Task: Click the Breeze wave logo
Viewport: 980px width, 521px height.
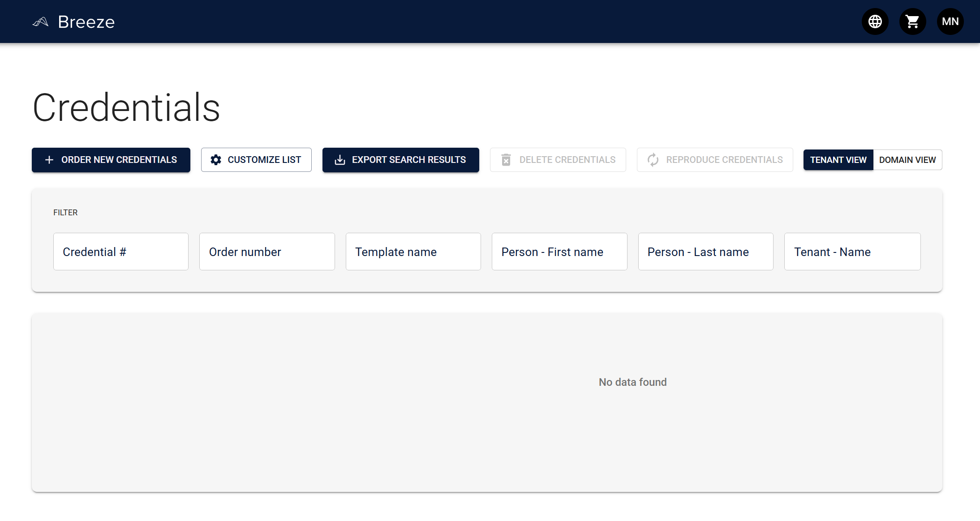Action: 41,21
